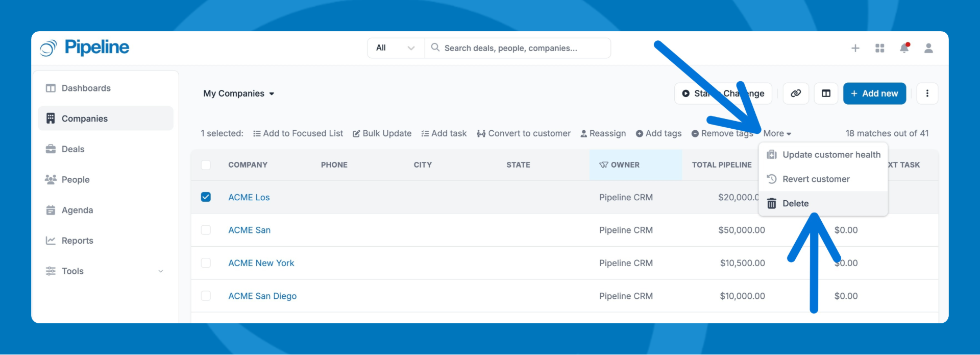Collapse the More actions dropdown
This screenshot has height=355, width=980.
coord(777,133)
